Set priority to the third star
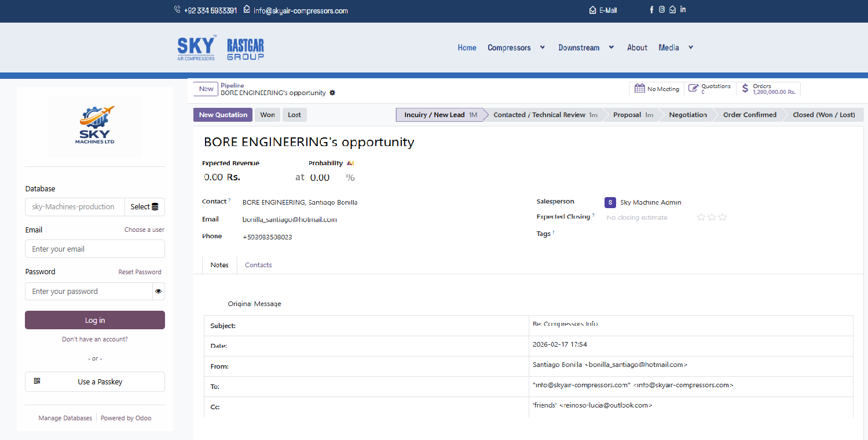This screenshot has width=868, height=440. pyautogui.click(x=723, y=217)
